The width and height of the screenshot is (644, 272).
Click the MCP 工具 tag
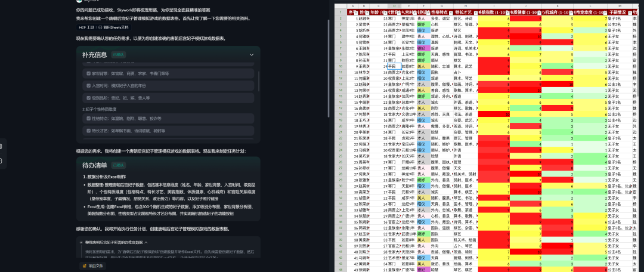(86, 27)
